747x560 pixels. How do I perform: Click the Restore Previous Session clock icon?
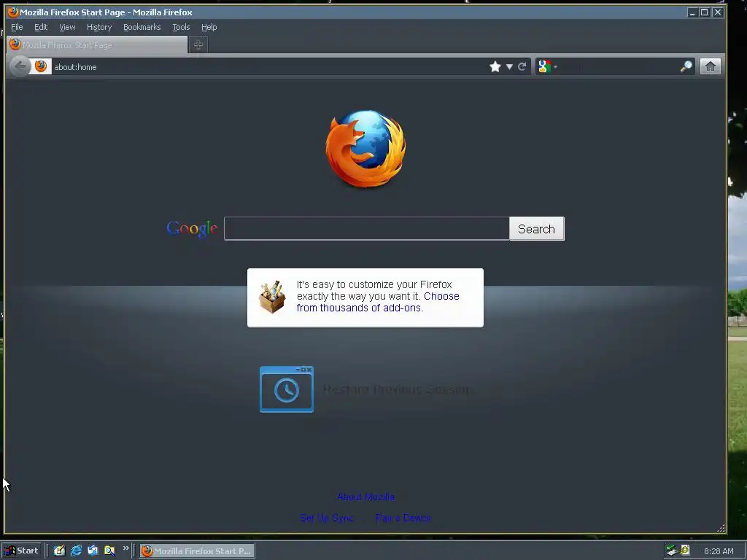point(286,389)
